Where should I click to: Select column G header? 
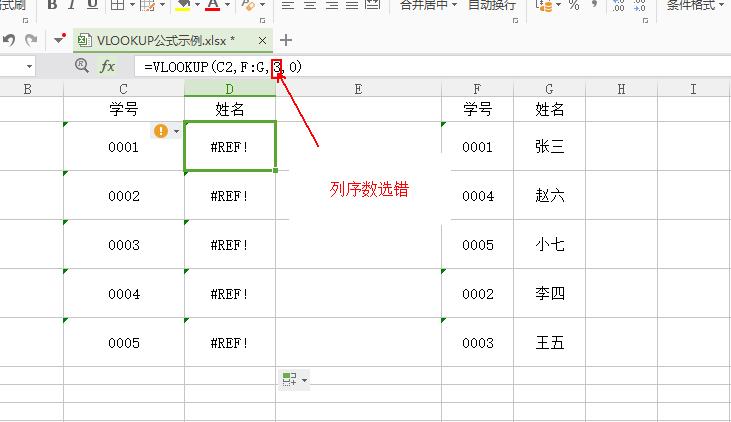pyautogui.click(x=549, y=89)
